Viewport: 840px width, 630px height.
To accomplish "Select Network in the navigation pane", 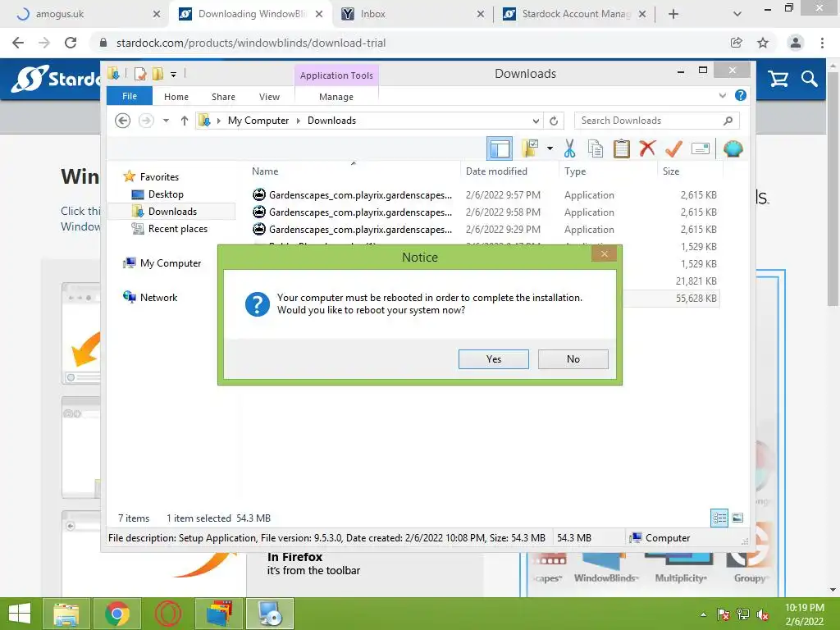I will 158,297.
